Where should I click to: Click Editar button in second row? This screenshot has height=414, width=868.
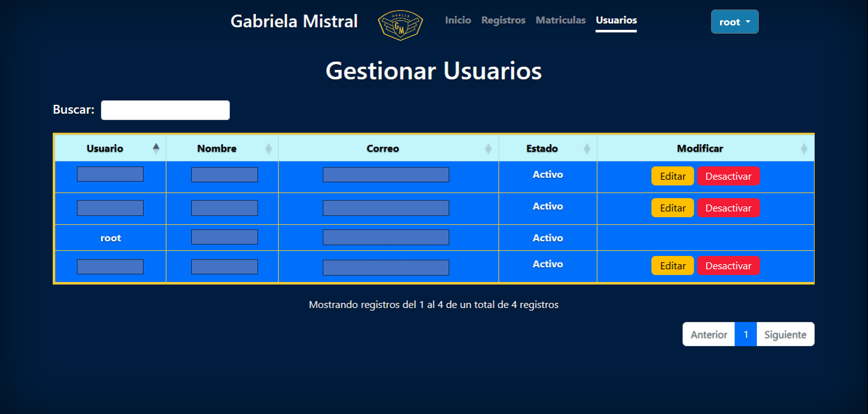tap(672, 208)
